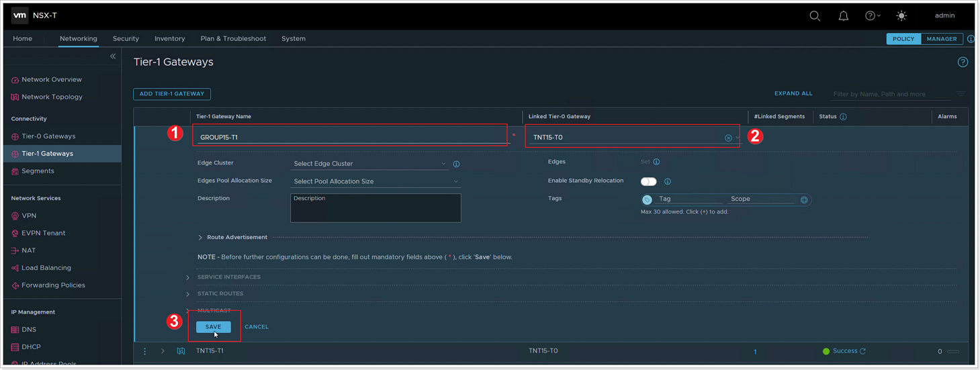
Task: Open the Networking tab
Action: pos(79,39)
